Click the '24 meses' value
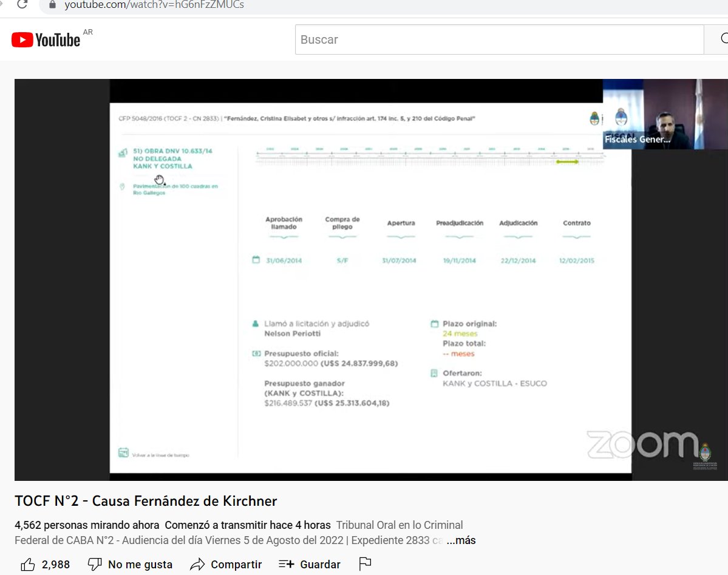Viewport: 728px width, 575px height. click(460, 333)
